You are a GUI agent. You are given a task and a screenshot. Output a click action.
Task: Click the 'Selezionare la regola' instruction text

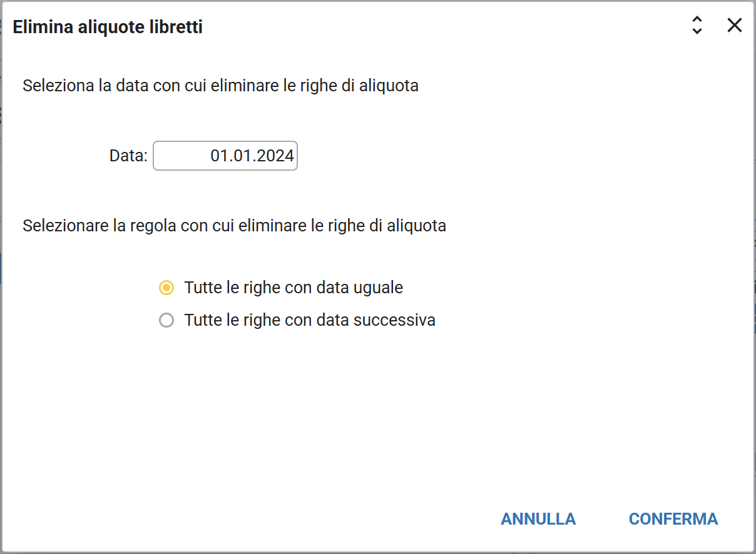coord(234,225)
